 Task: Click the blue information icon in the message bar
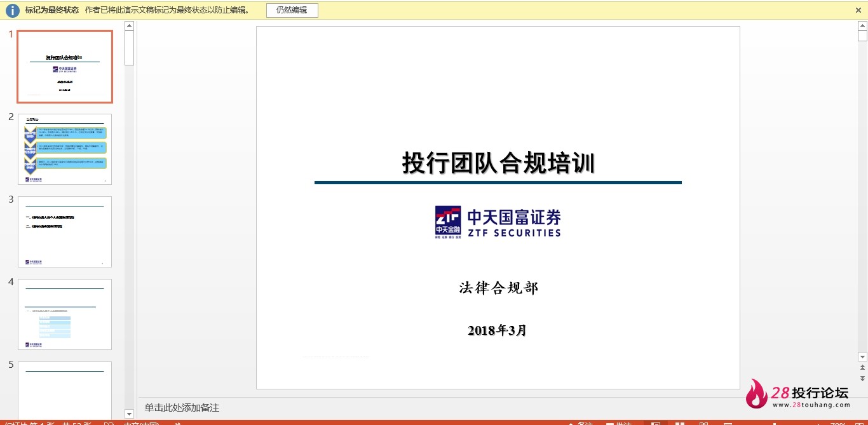pos(12,10)
